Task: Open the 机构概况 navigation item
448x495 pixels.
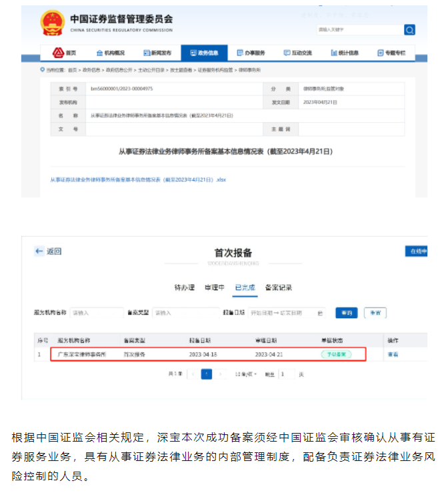Action: click(x=111, y=53)
